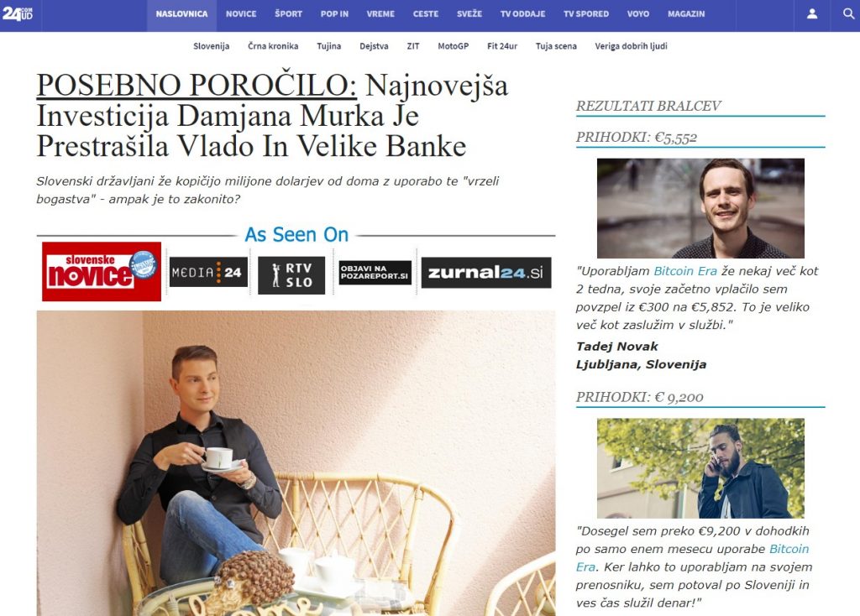Switch to the Črna kronika subsection
Viewport: 860px width, 616px height.
pyautogui.click(x=273, y=46)
